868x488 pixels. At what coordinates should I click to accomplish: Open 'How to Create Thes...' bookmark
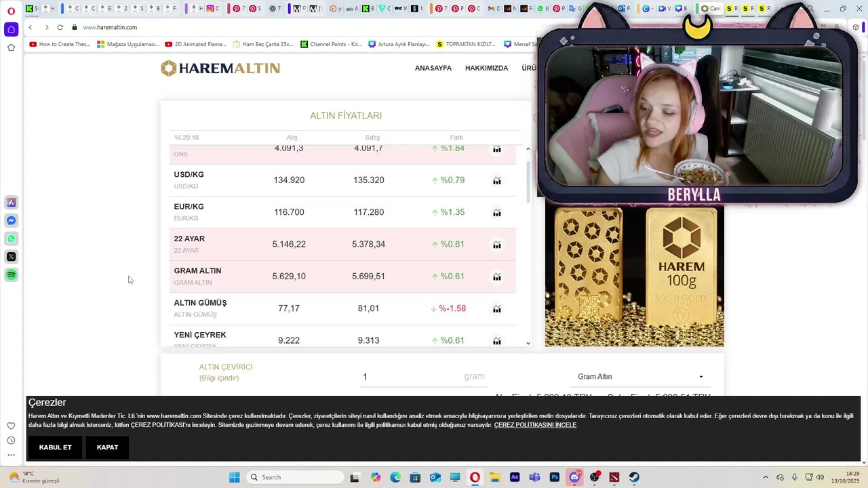[60, 44]
